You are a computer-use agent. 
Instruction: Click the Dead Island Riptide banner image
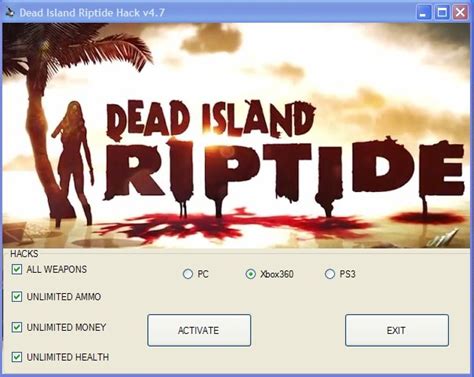[236, 135]
